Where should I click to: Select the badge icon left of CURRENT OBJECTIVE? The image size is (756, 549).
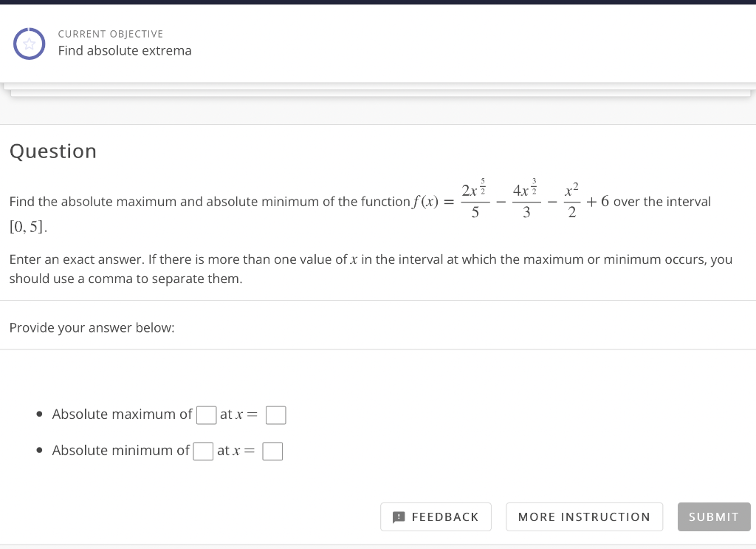(x=30, y=44)
